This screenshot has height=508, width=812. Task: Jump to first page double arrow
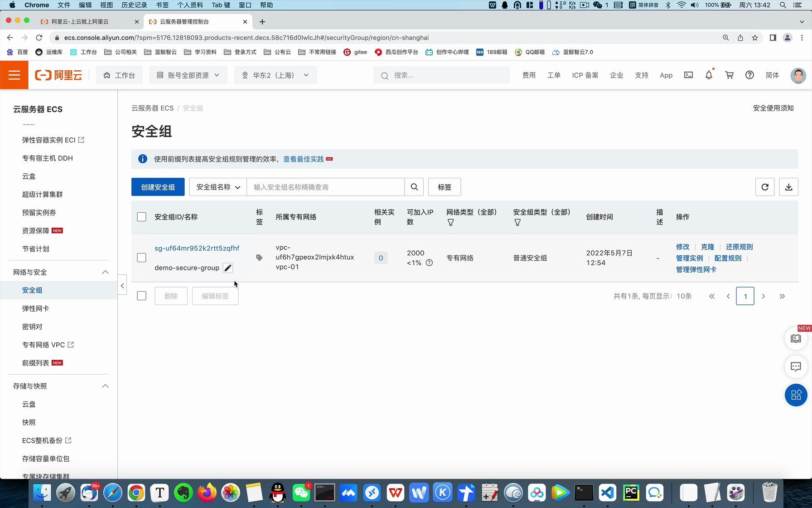tap(712, 296)
